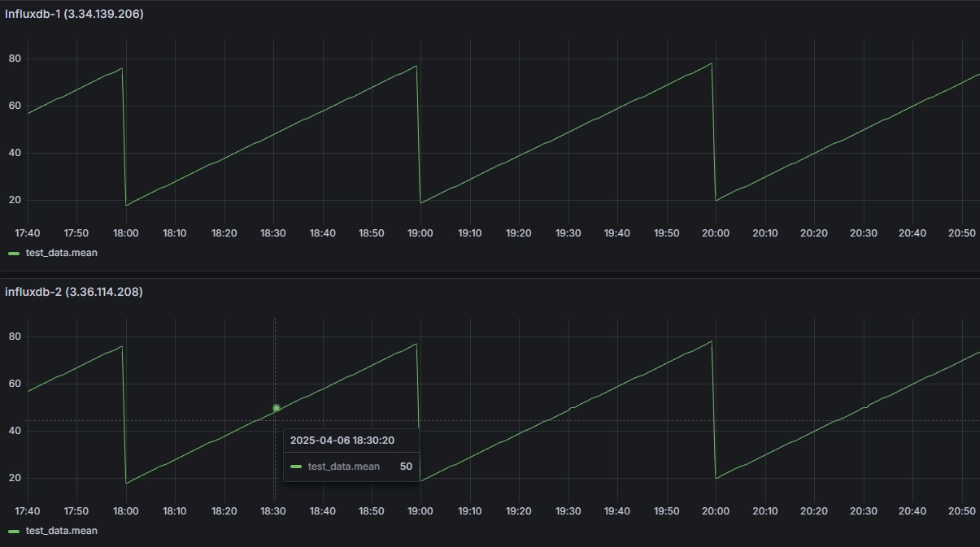980x547 pixels.
Task: Click panel title Influxdb-1 (3.34.139.206)
Action: click(x=72, y=13)
